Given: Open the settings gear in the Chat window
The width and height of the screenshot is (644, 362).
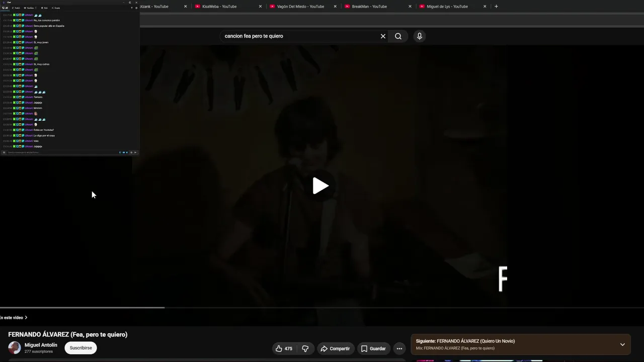Looking at the screenshot, I should [x=136, y=8].
